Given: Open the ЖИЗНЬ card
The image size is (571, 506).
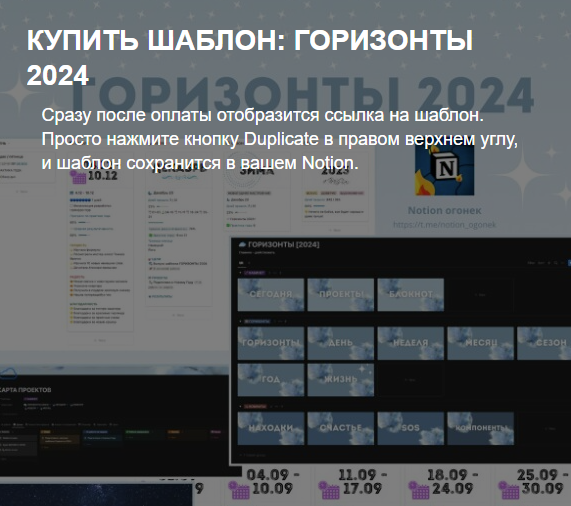Looking at the screenshot, I should pyautogui.click(x=340, y=380).
